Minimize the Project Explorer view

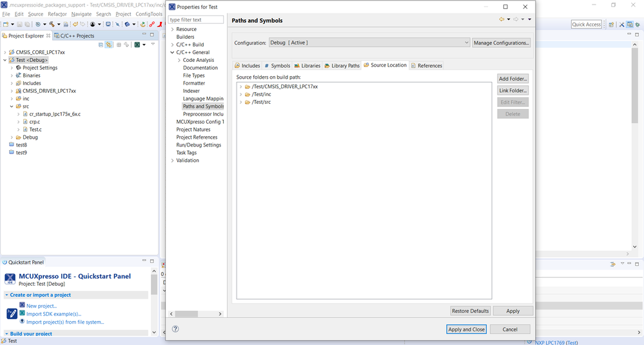(x=144, y=34)
